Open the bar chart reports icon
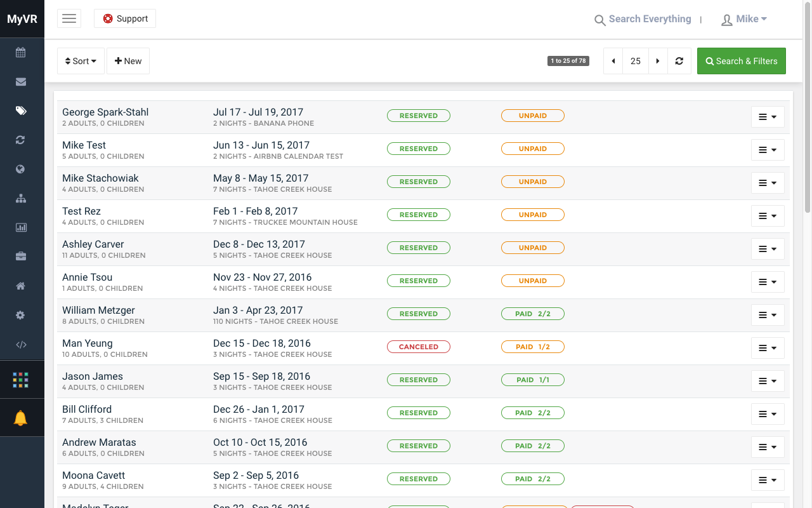 [21, 227]
